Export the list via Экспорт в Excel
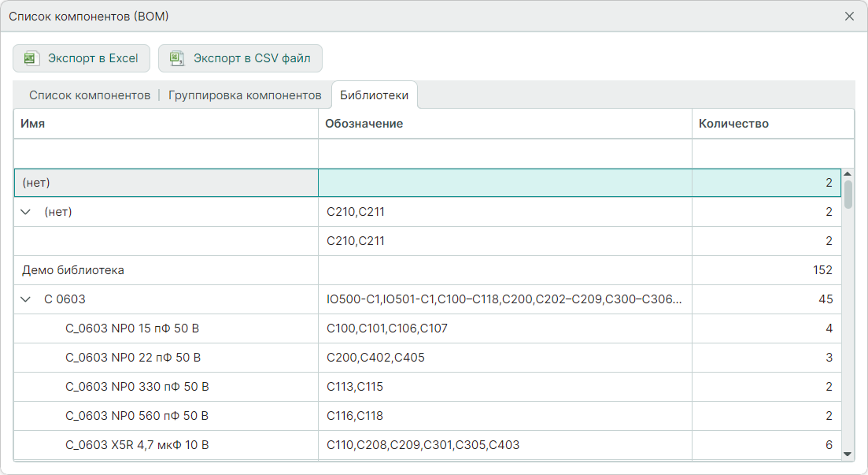 pyautogui.click(x=81, y=58)
